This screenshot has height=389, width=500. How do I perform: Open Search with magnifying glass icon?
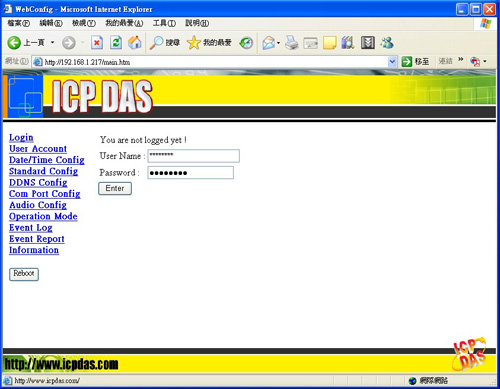tap(156, 43)
